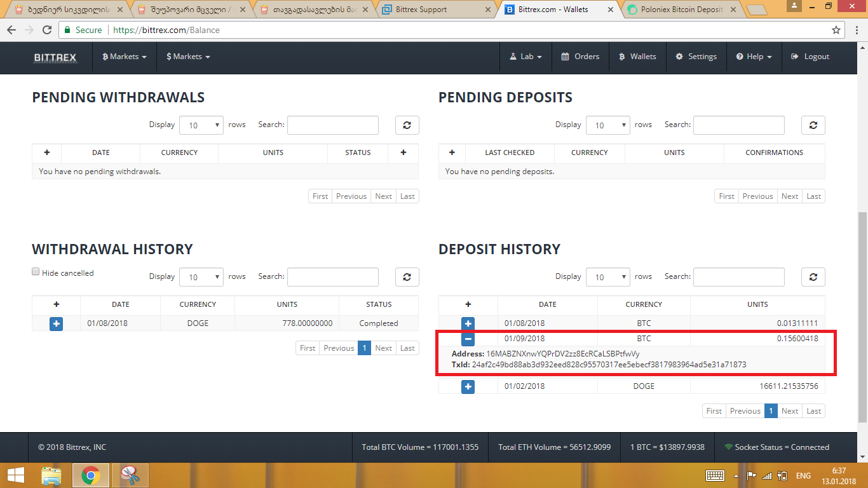
Task: Refresh the Deposit History table
Action: coord(813,277)
